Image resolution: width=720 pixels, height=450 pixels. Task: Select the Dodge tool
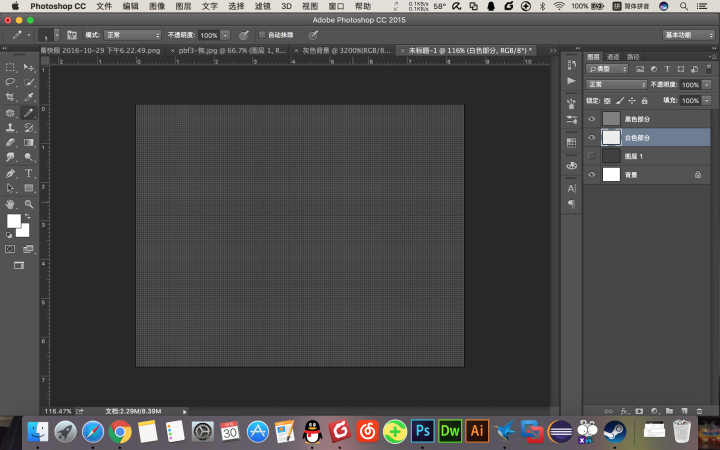(28, 157)
